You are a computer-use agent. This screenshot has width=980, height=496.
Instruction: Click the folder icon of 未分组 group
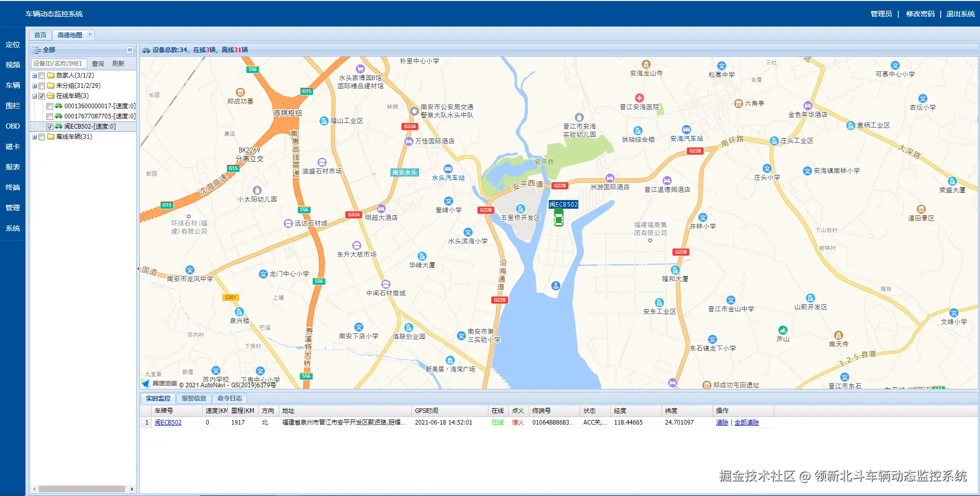click(51, 86)
